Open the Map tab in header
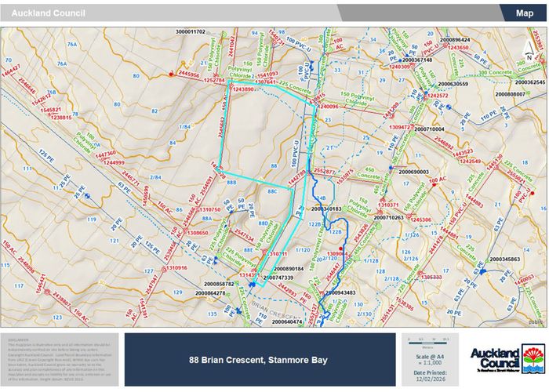Image resolution: width=549 pixels, height=392 pixels. pyautogui.click(x=524, y=13)
